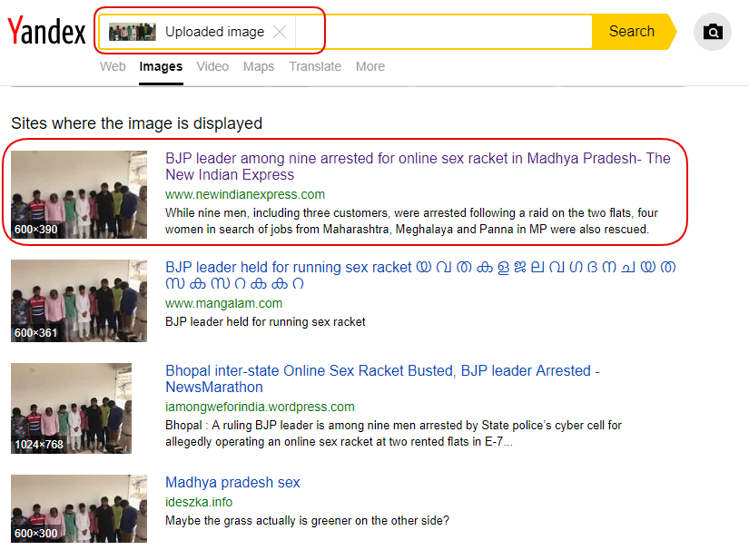
Task: Visit ideszka.info URL link
Action: pos(199,502)
